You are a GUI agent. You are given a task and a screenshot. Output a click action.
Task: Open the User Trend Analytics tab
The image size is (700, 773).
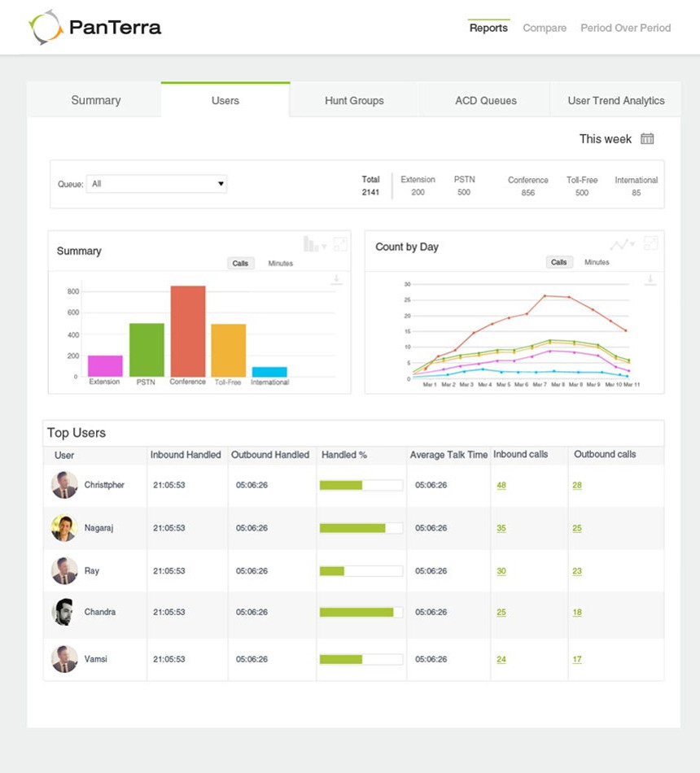click(615, 101)
